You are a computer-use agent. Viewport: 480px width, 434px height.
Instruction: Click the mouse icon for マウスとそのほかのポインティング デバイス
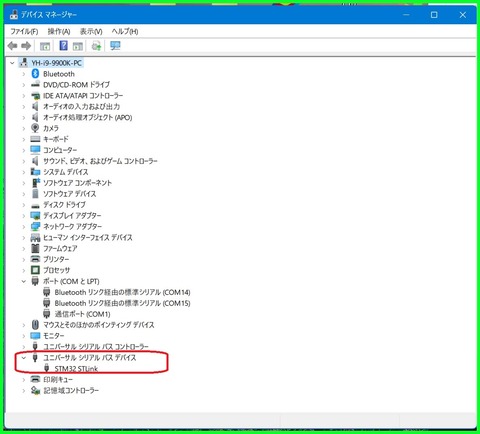point(35,325)
